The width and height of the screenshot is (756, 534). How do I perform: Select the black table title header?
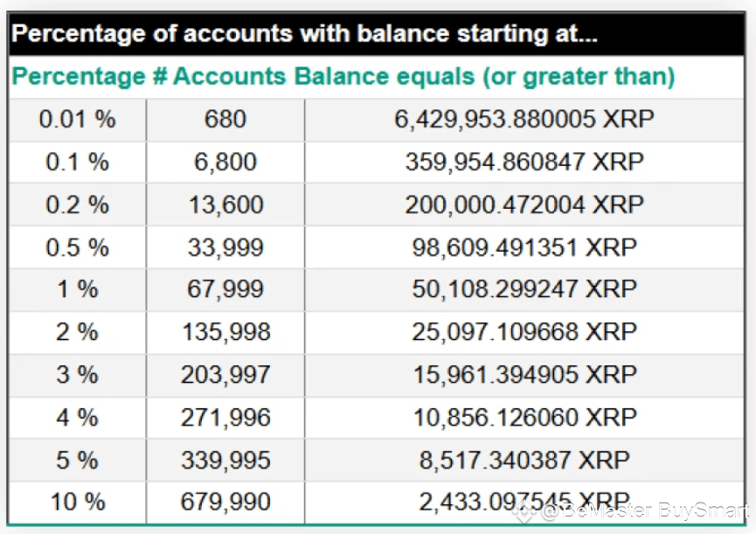click(x=377, y=34)
